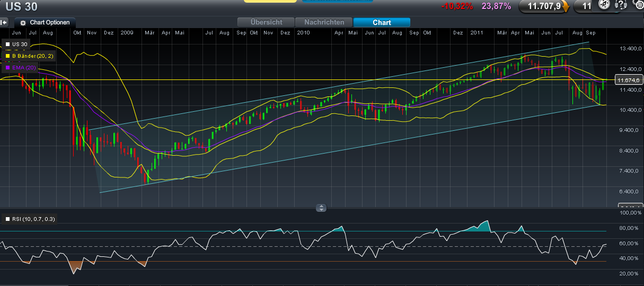
Task: Collapse the side panel with the arrow icon
Action: pos(4,23)
